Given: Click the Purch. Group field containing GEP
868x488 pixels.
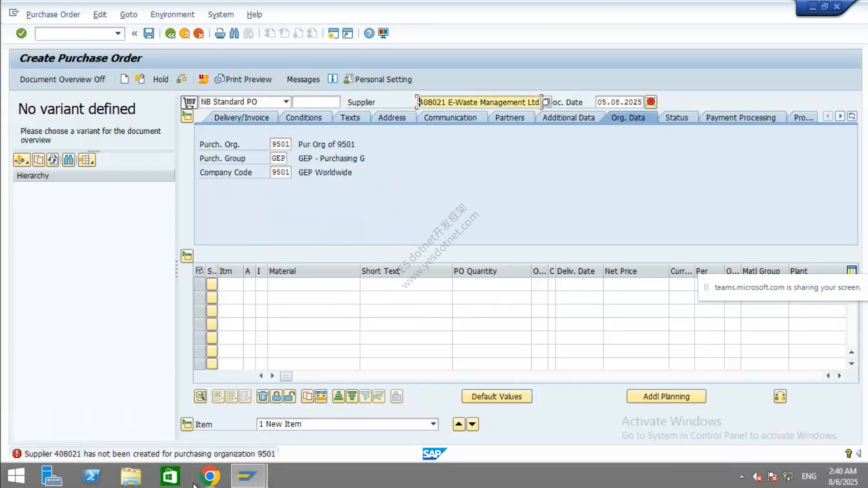Looking at the screenshot, I should tap(278, 158).
